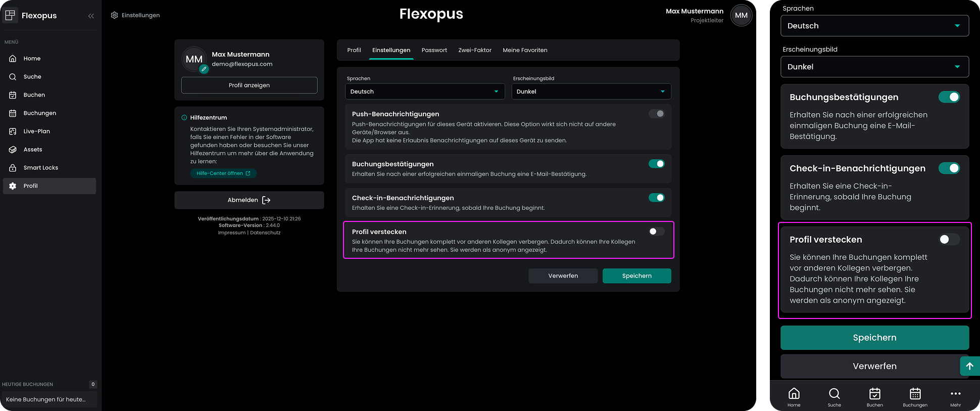This screenshot has height=411, width=980.
Task: Open the Hilfe-Center öffnen link
Action: coord(223,173)
